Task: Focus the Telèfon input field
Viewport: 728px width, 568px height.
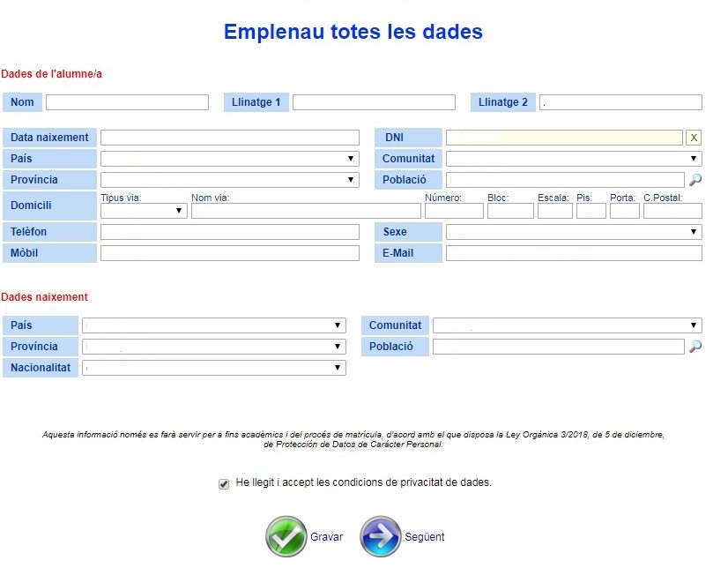Action: [230, 232]
